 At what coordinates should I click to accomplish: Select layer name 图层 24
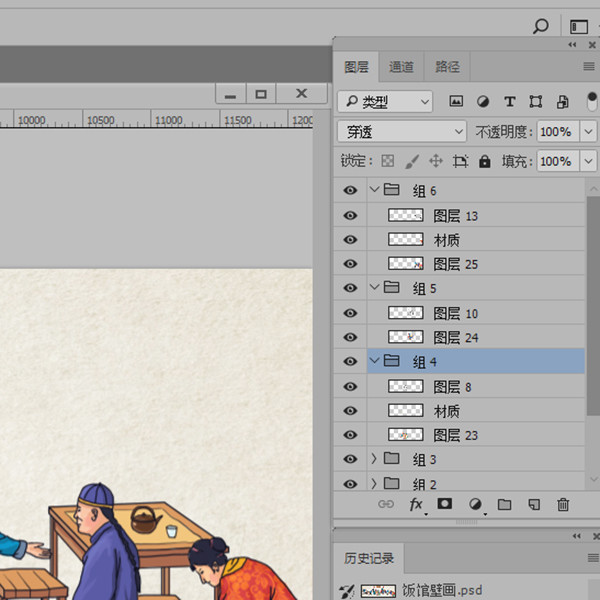456,338
